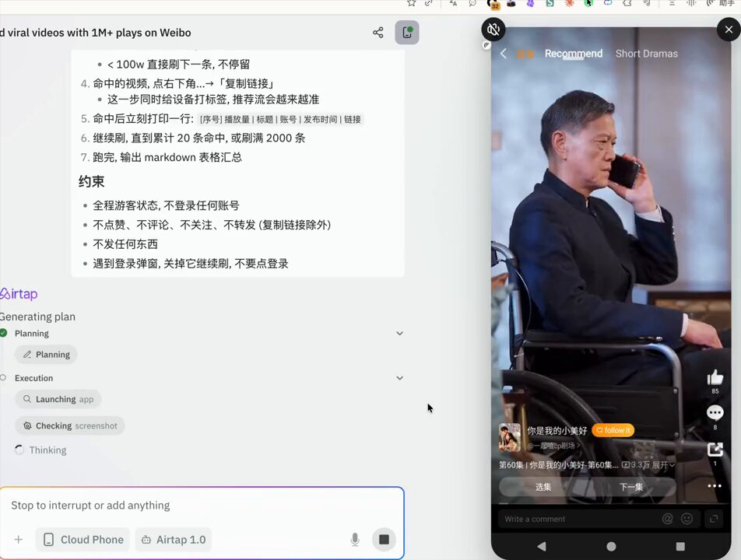Toggle the cloud phone panel icon
Viewport: 741px width, 560px height.
[407, 33]
